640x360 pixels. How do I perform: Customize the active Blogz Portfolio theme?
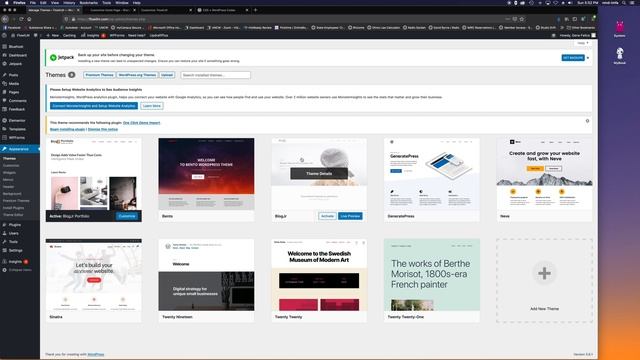(x=127, y=216)
